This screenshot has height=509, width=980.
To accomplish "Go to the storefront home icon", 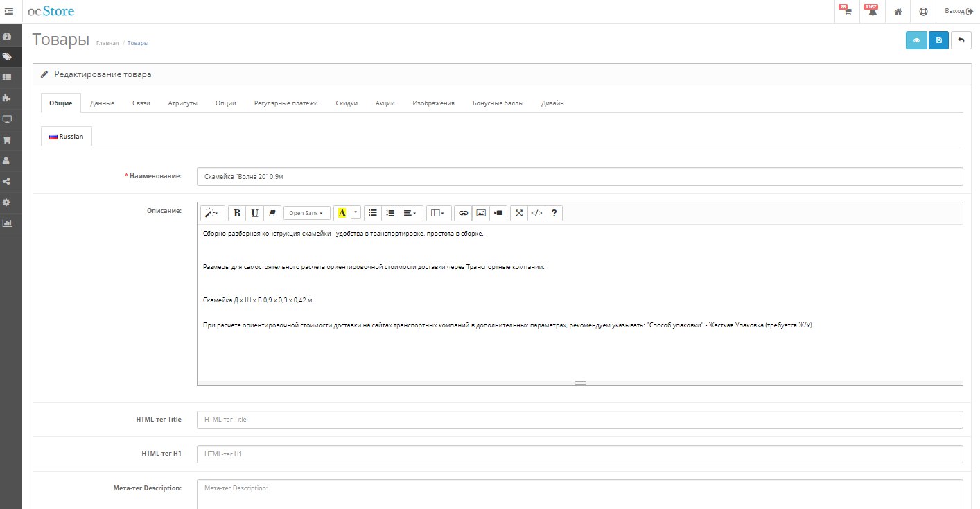I will (898, 11).
